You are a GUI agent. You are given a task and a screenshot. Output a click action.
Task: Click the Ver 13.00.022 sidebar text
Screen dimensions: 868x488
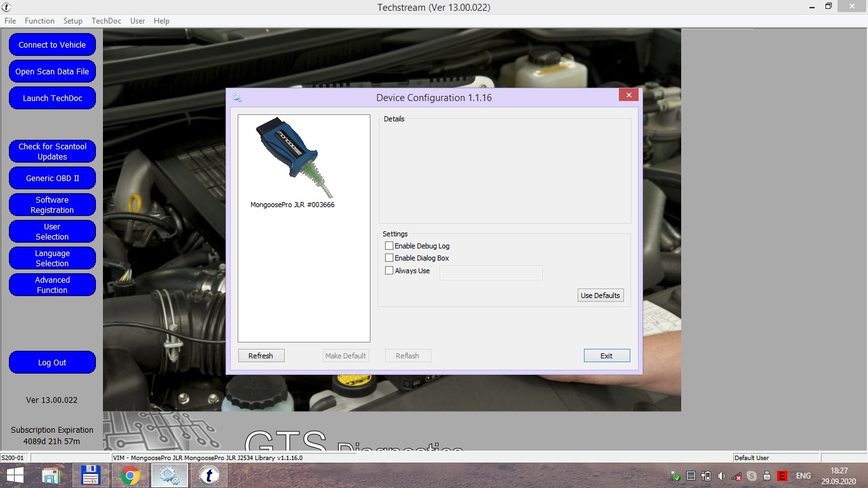[51, 400]
